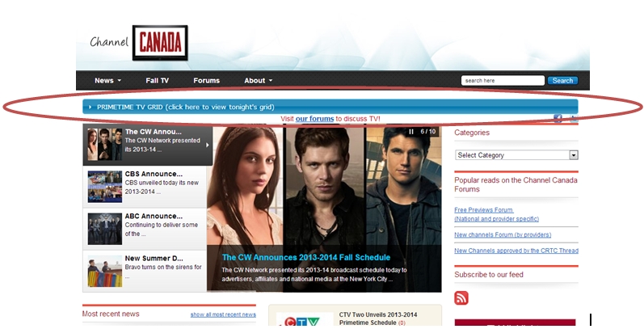The image size is (644, 329).
Task: Open the Forums menu item
Action: [206, 81]
